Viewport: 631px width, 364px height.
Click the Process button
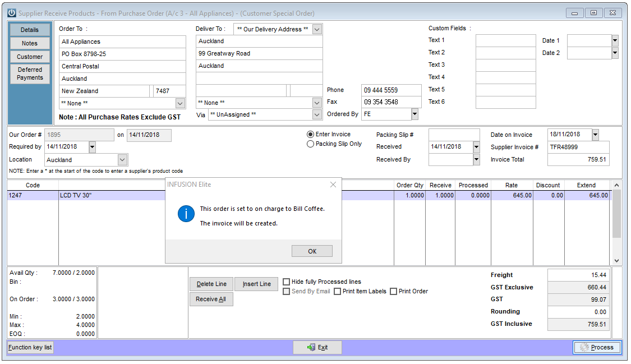coord(597,348)
